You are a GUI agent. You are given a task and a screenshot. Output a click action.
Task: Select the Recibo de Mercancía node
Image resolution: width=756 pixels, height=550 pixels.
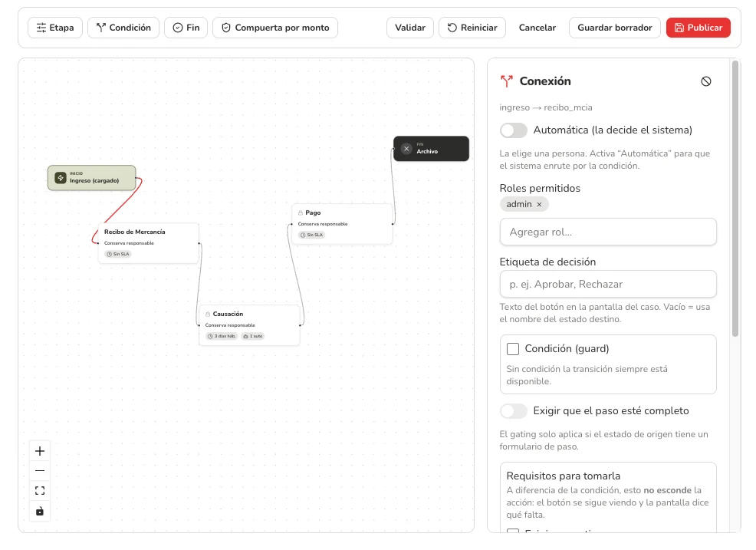(x=149, y=243)
